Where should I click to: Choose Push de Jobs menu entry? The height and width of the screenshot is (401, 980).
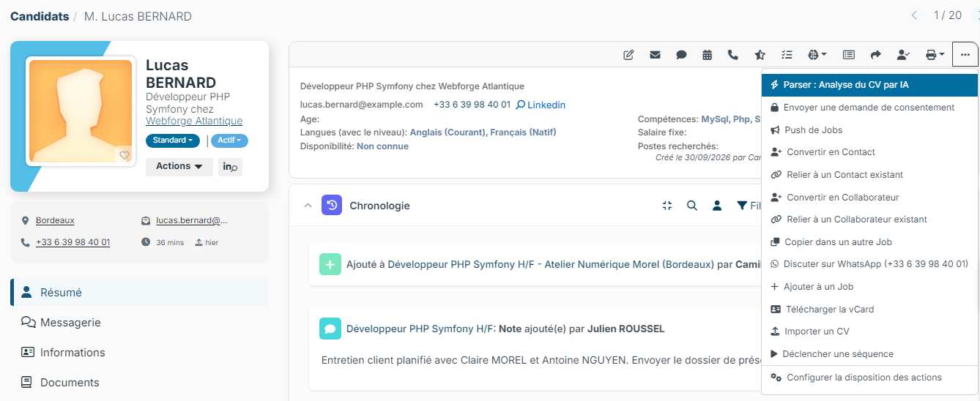point(870,130)
